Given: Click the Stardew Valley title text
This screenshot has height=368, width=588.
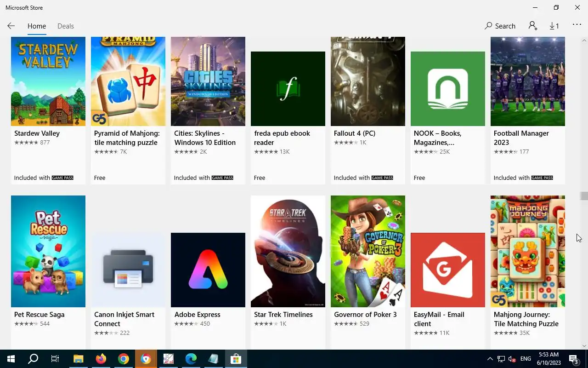Looking at the screenshot, I should pyautogui.click(x=37, y=133).
